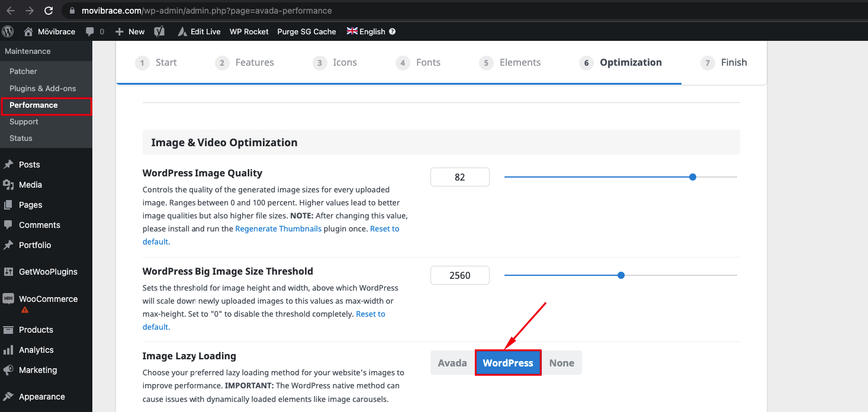Viewport: 868px width, 412px height.
Task: Click the Comments icon in sidebar
Action: click(x=8, y=225)
